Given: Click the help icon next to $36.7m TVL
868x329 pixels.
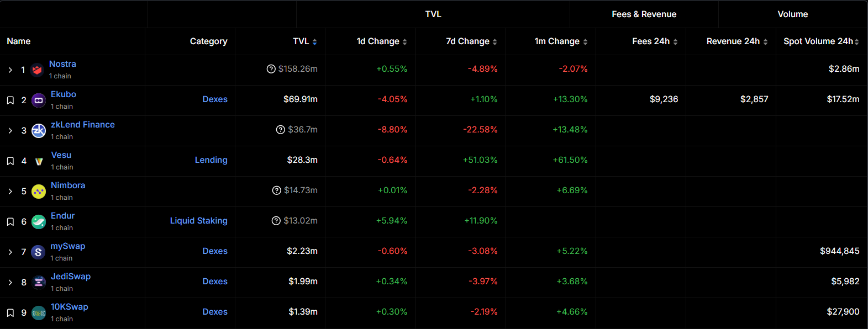Looking at the screenshot, I should click(281, 130).
